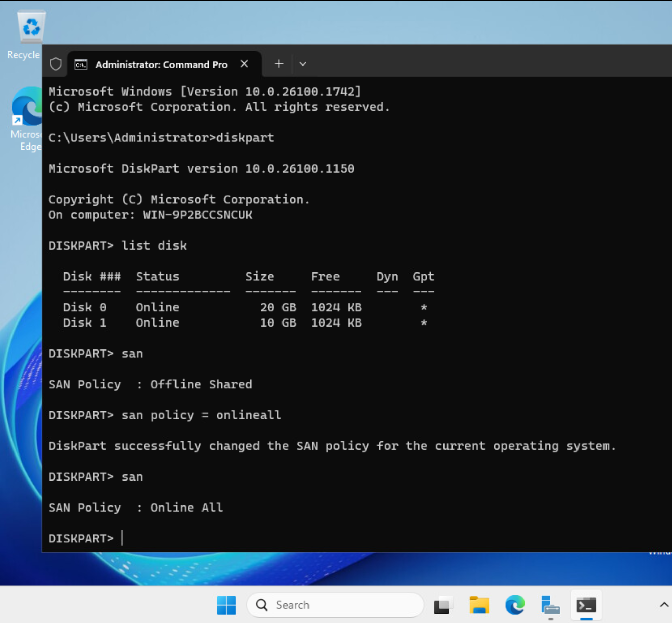672x623 pixels.
Task: Show hidden icons in the system tray
Action: (664, 605)
